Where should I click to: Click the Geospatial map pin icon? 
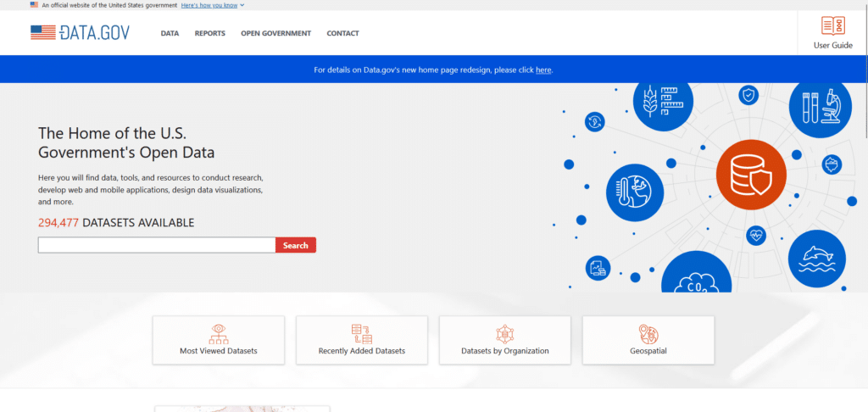[x=648, y=334]
